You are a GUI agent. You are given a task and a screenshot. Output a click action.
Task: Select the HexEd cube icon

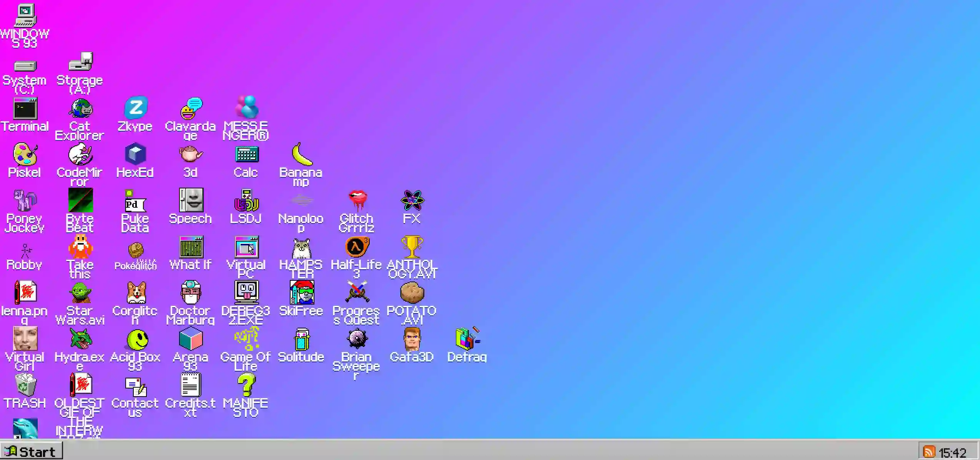coord(135,155)
